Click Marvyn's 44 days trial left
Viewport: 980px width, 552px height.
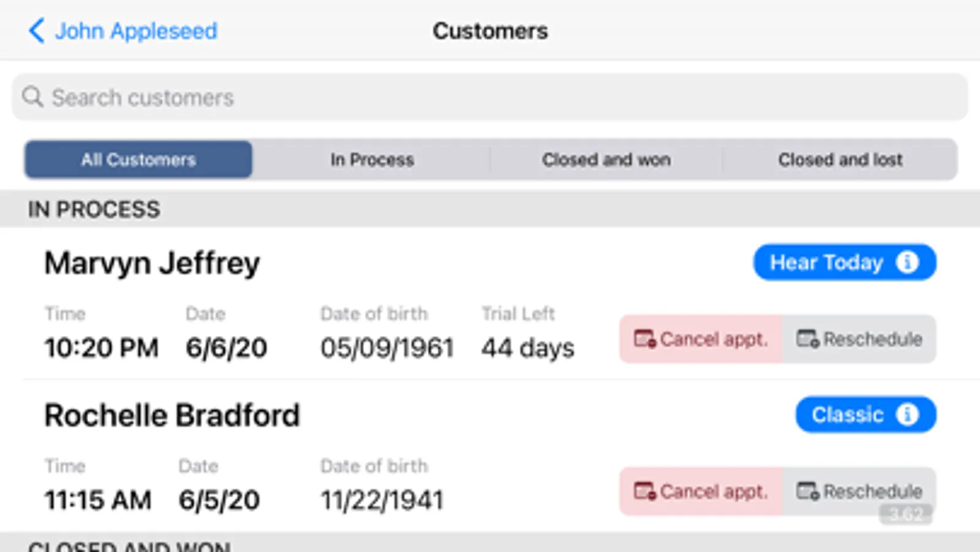point(528,348)
